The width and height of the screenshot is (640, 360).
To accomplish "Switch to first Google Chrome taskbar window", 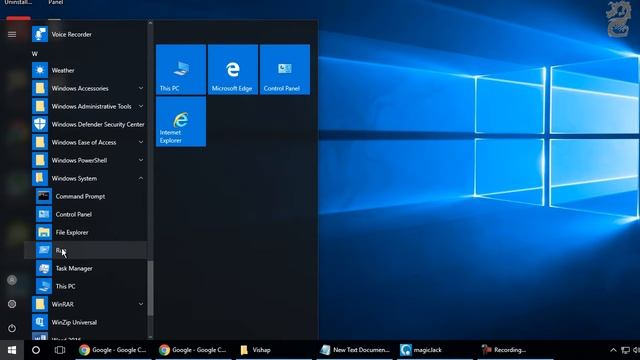I will (113, 350).
